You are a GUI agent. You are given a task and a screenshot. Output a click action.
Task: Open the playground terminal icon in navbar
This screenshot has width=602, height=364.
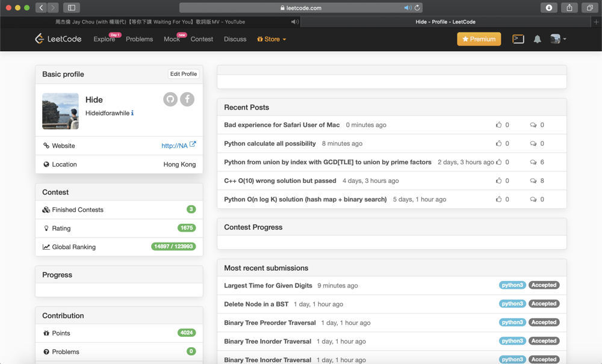tap(518, 39)
